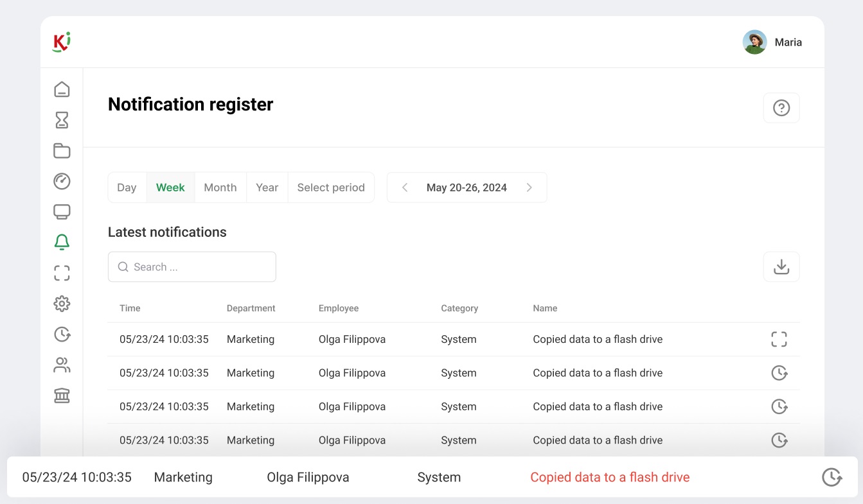Switch to the Year period tab
The image size is (863, 504).
click(x=267, y=187)
